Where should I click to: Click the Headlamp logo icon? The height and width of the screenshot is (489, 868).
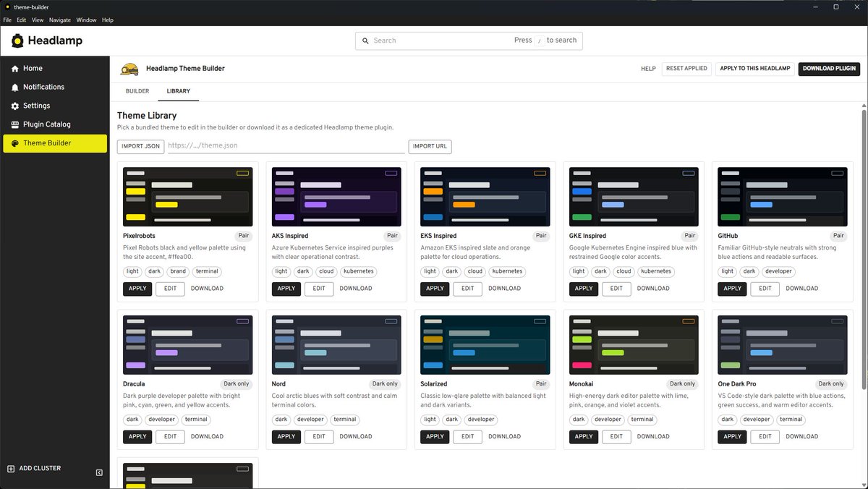(x=17, y=41)
